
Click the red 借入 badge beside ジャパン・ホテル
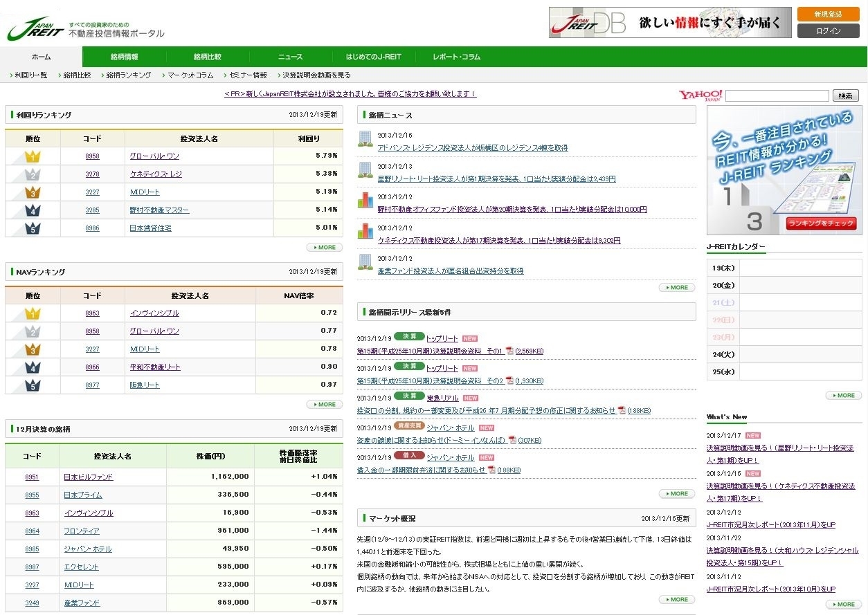[409, 456]
